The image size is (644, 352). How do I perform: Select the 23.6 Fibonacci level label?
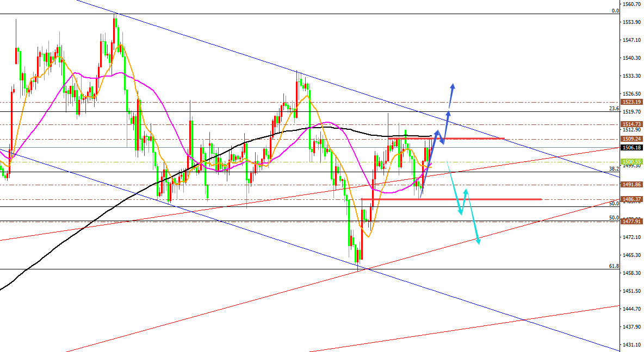coord(614,109)
